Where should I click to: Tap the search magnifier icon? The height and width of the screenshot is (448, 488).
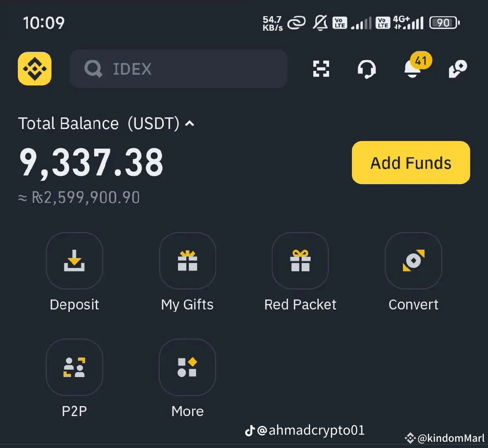point(93,69)
